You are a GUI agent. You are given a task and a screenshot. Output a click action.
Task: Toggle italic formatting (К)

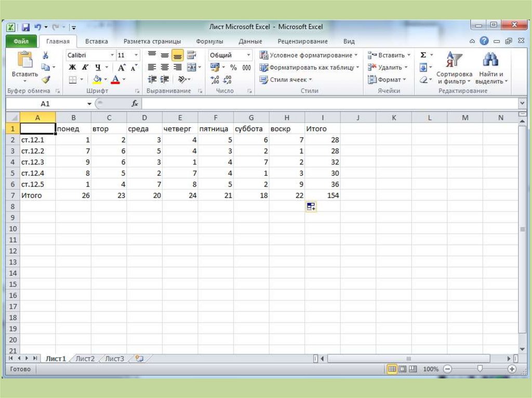click(x=85, y=67)
